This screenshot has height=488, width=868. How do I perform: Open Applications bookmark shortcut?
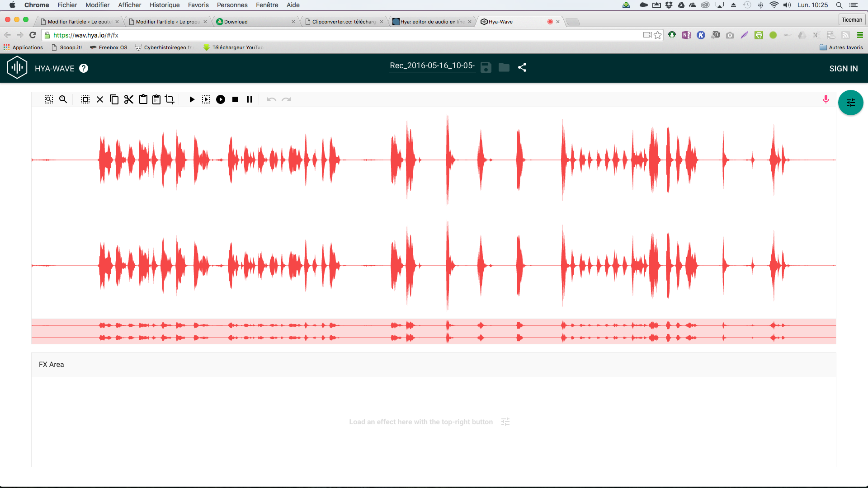[23, 47]
